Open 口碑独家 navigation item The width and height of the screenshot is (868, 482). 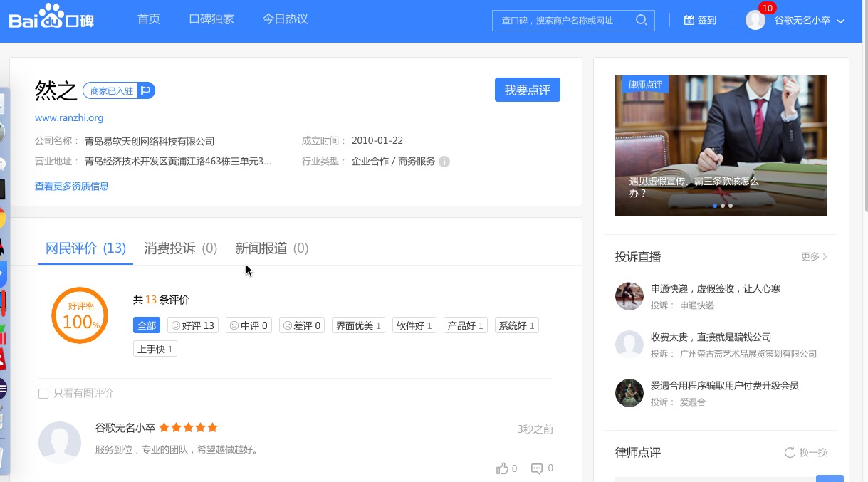pyautogui.click(x=211, y=19)
